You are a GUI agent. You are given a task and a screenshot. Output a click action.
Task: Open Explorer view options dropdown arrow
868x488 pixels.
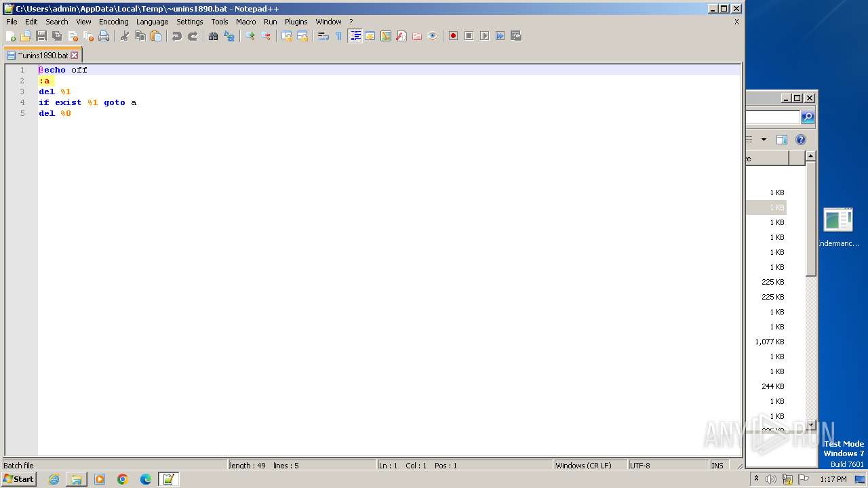click(x=764, y=140)
